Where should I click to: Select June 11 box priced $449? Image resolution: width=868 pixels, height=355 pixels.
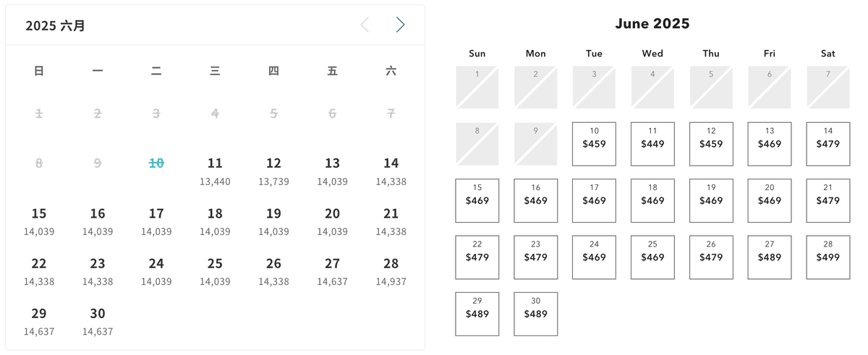pos(652,144)
